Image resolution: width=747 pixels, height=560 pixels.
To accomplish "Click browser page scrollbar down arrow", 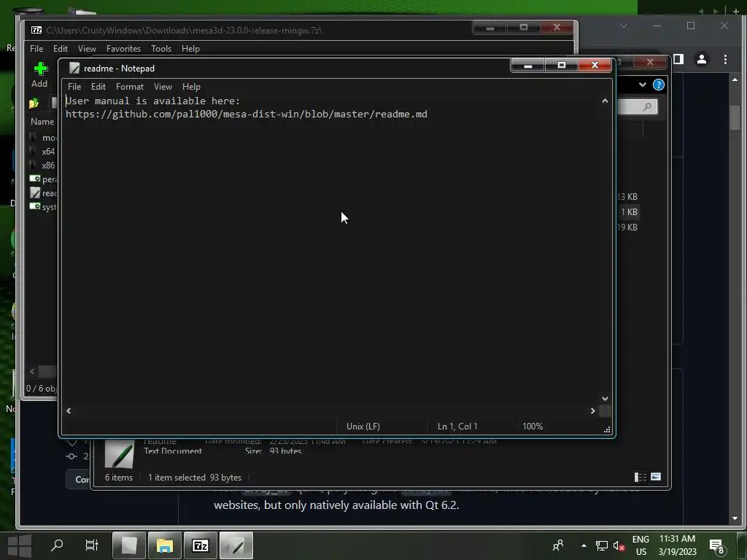I will [735, 518].
